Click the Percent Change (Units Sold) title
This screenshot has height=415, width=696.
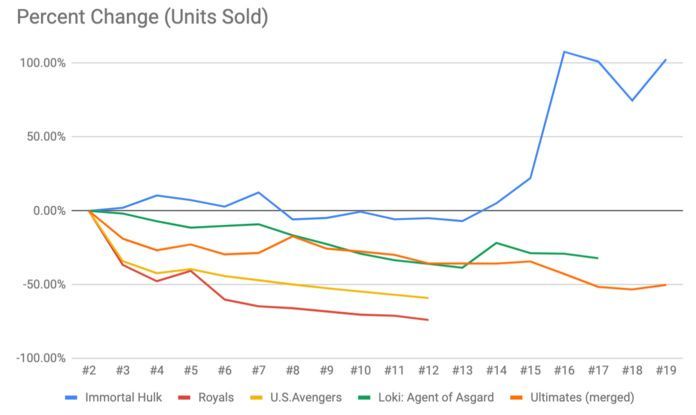(143, 18)
